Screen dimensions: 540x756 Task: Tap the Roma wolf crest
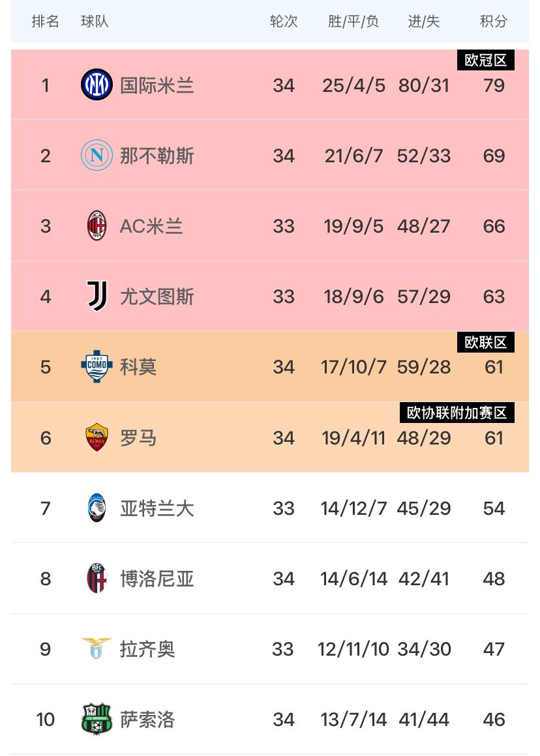tap(97, 437)
